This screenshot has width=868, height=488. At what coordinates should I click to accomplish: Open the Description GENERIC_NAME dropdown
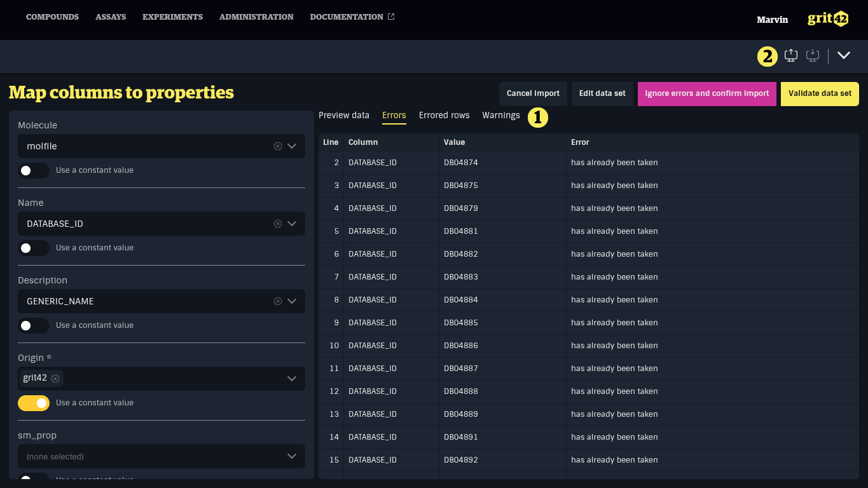[x=292, y=301]
